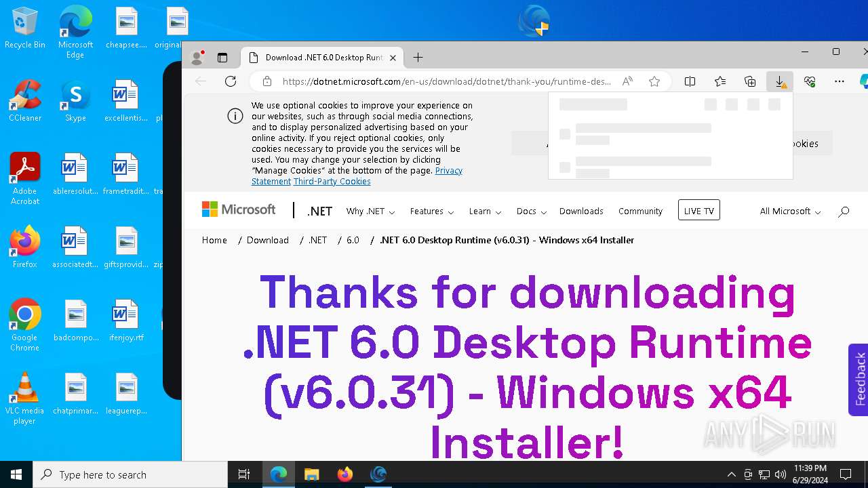868x488 pixels.
Task: Add page to favorites with star icon
Action: pos(654,81)
